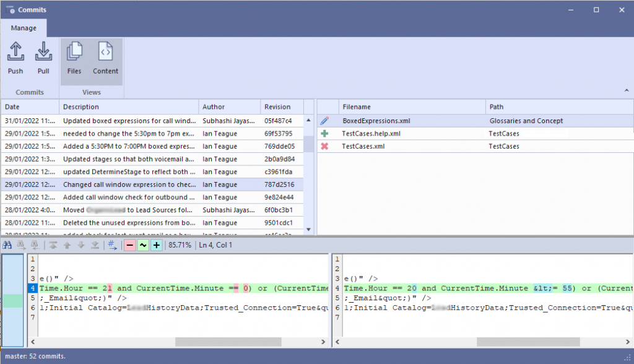Sort files by the Path column header
This screenshot has height=364, width=634.
coord(560,106)
